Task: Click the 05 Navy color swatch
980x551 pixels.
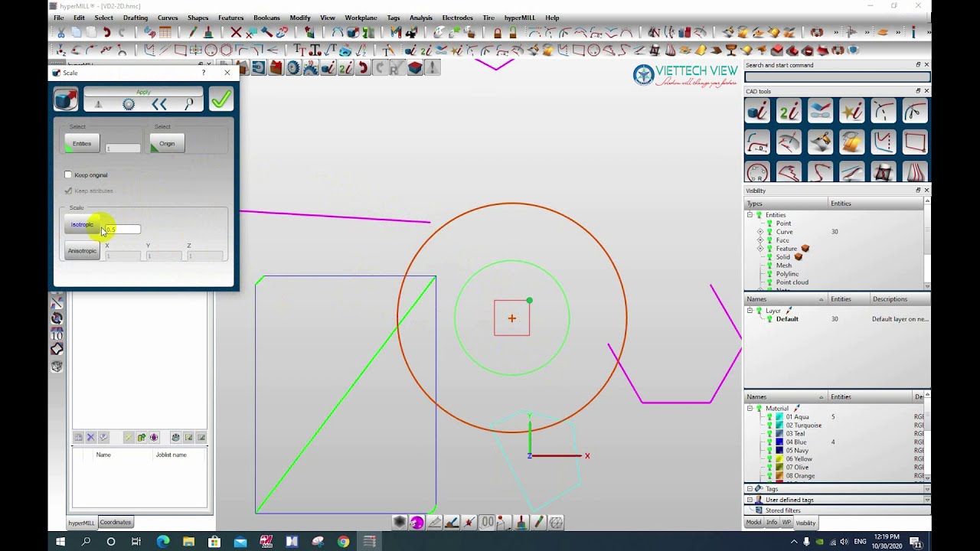Action: pyautogui.click(x=780, y=451)
